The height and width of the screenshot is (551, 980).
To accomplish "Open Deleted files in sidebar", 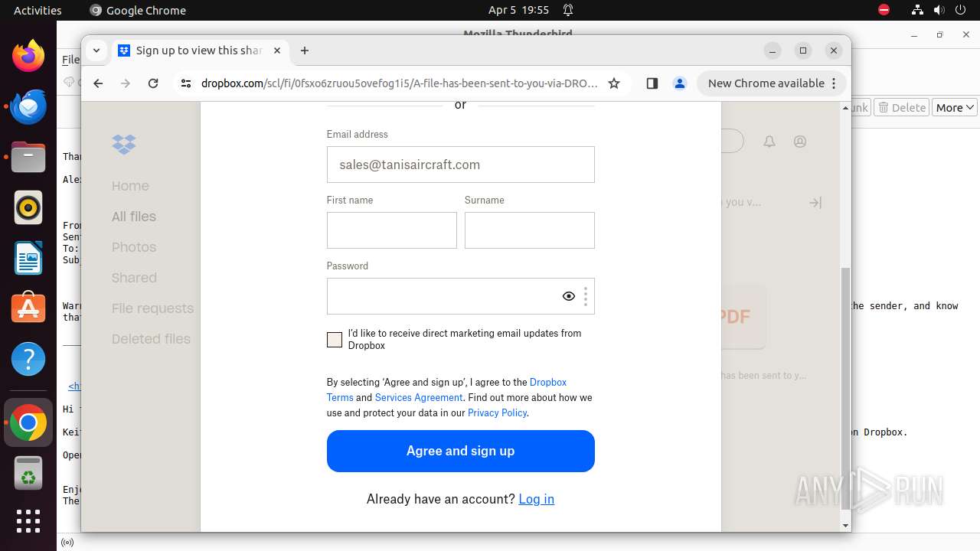I will 151,339.
